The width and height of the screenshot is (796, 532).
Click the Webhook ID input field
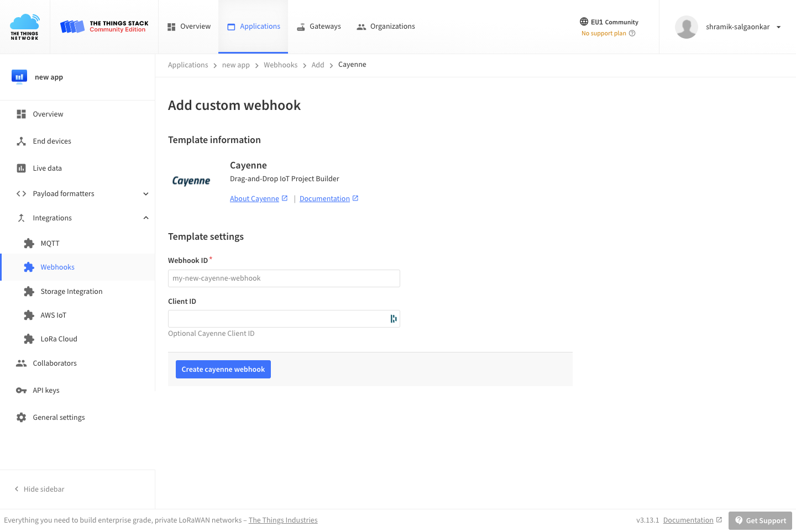(284, 278)
